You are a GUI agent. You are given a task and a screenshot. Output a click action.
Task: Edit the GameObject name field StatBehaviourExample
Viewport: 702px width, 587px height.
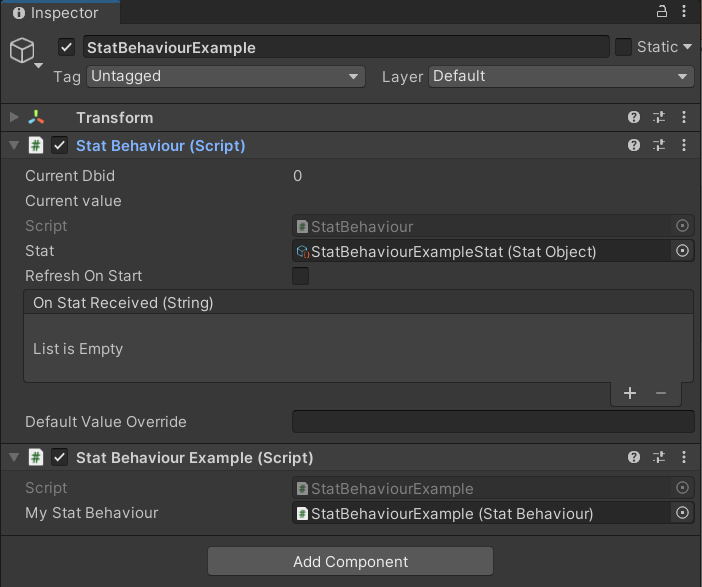tap(346, 47)
